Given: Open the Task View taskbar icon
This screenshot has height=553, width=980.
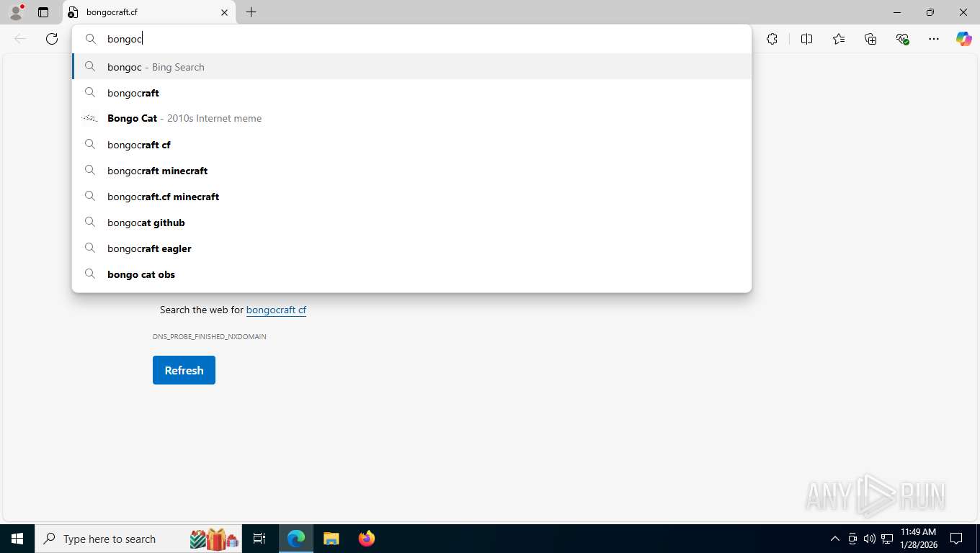Looking at the screenshot, I should [x=259, y=539].
